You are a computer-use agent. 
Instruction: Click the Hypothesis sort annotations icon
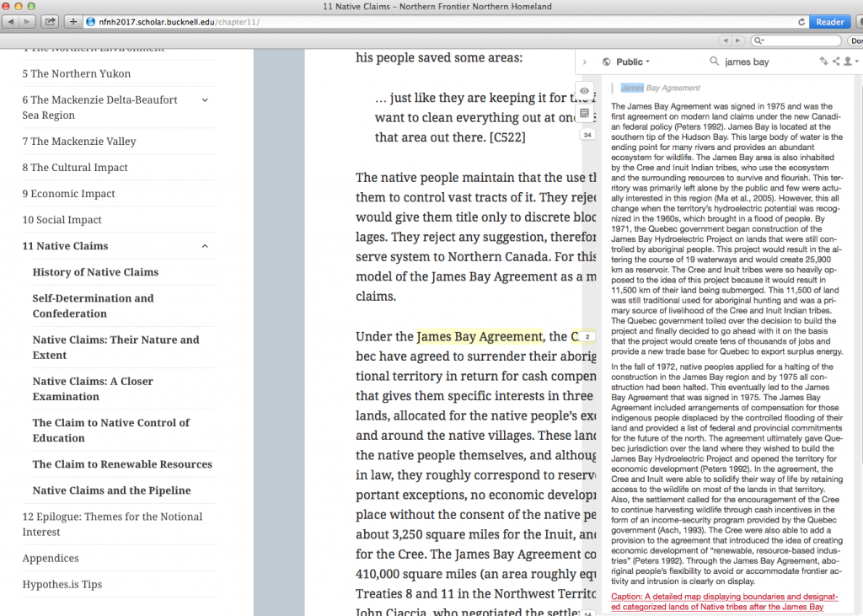(x=823, y=62)
